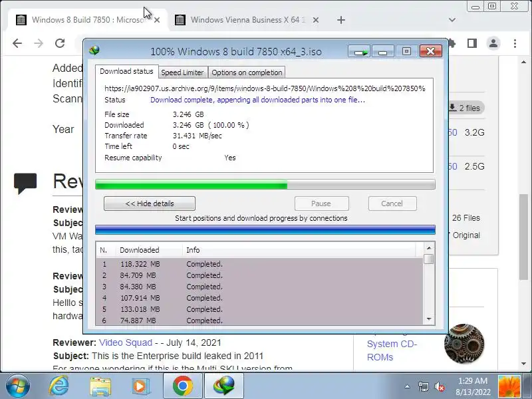Click Internet Download Manager taskbar icon
Image resolution: width=532 pixels, height=399 pixels.
(224, 386)
